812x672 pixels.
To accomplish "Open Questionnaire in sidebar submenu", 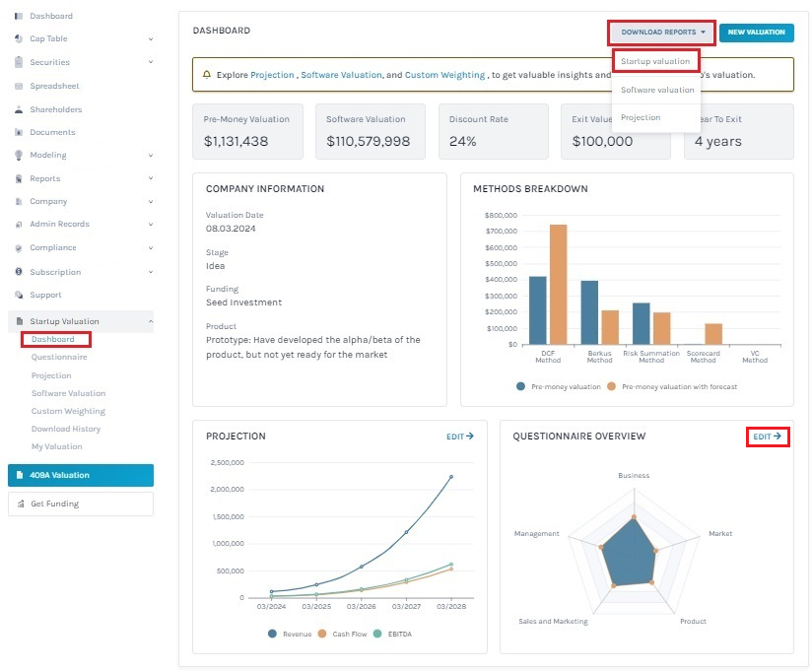I will click(59, 357).
